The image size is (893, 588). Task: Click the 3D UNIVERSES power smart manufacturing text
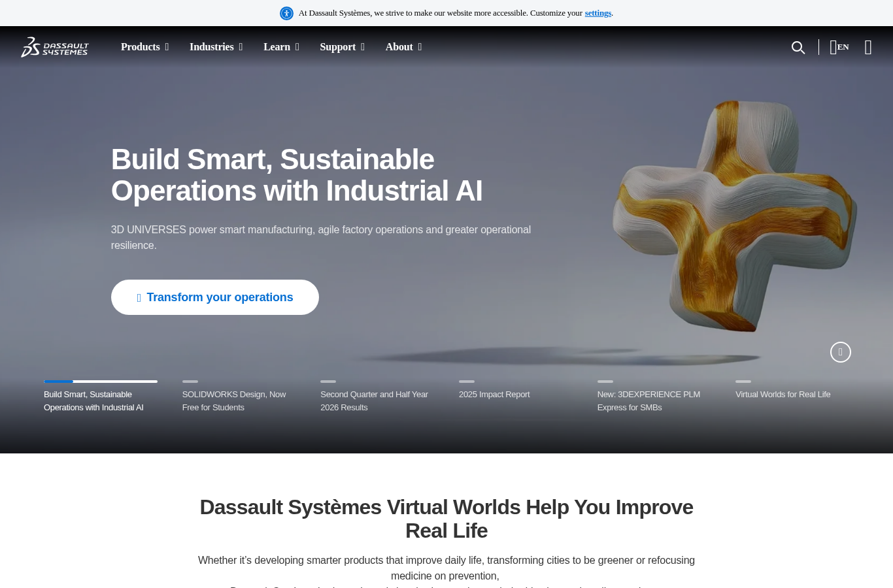321,238
